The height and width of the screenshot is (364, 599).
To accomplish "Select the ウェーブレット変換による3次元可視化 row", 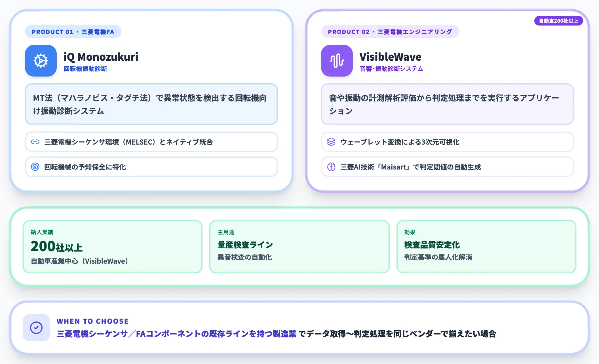I will tap(448, 142).
